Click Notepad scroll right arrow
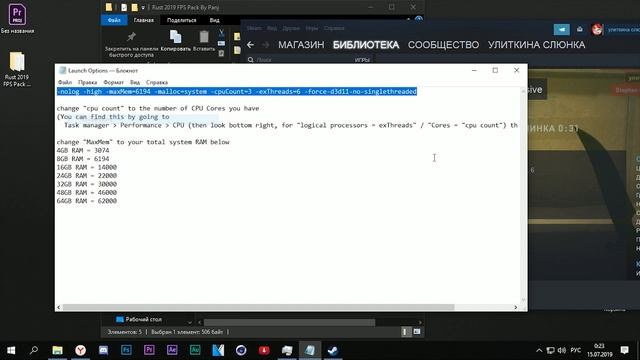Viewport: 640px width, 360px height. click(x=516, y=307)
